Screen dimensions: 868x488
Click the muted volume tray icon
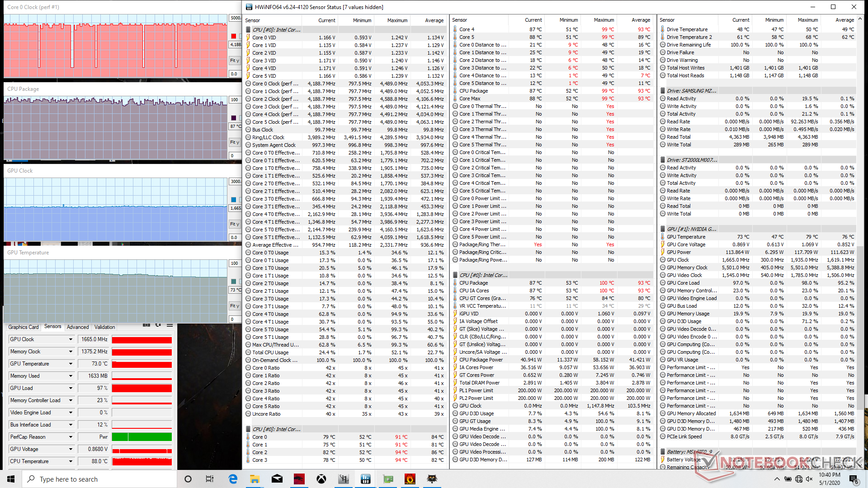click(x=809, y=479)
